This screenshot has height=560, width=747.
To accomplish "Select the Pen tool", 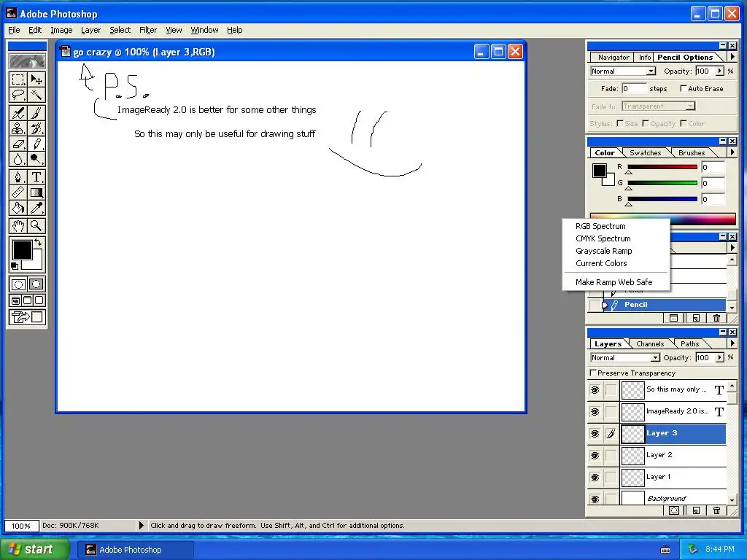I will (18, 177).
